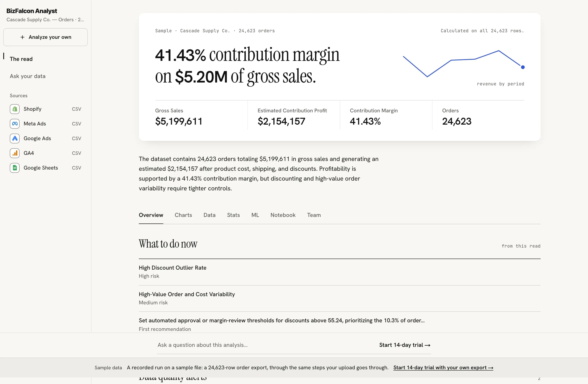Screen dimensions: 588x384
Task: Open the Stats tab
Action: tap(234, 215)
